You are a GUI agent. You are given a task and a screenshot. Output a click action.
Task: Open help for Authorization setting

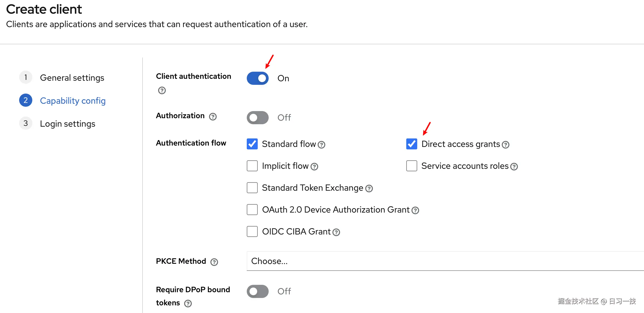pos(213,116)
